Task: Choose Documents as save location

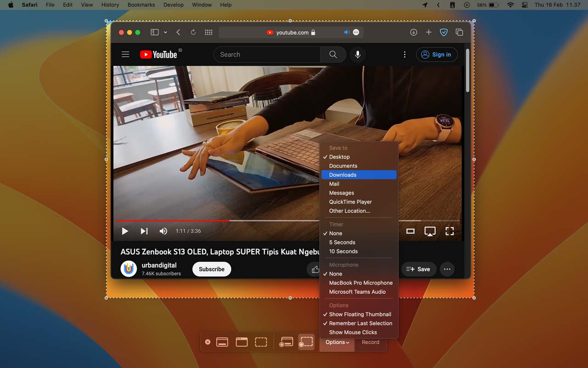Action: 359,166
